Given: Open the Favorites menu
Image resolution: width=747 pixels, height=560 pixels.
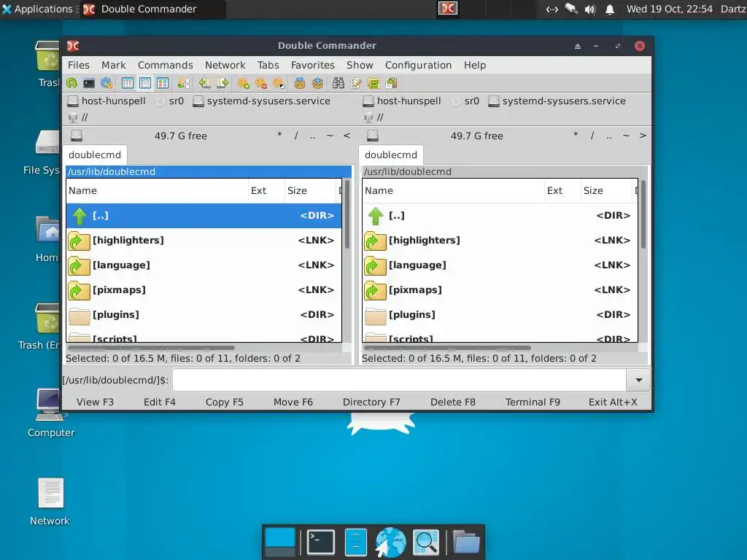Looking at the screenshot, I should (312, 65).
